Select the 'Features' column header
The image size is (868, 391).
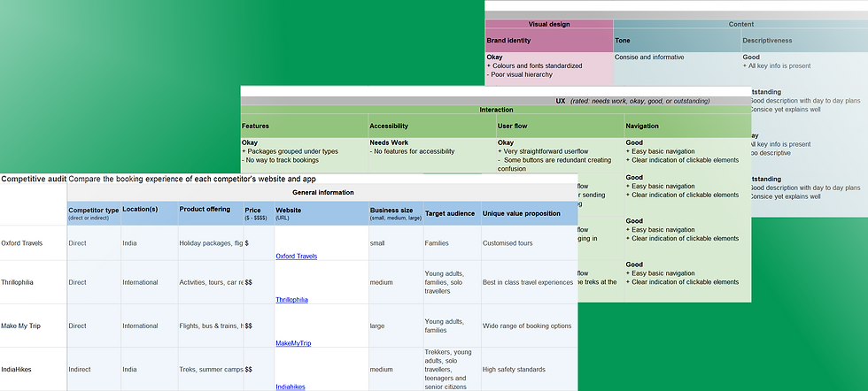point(305,126)
